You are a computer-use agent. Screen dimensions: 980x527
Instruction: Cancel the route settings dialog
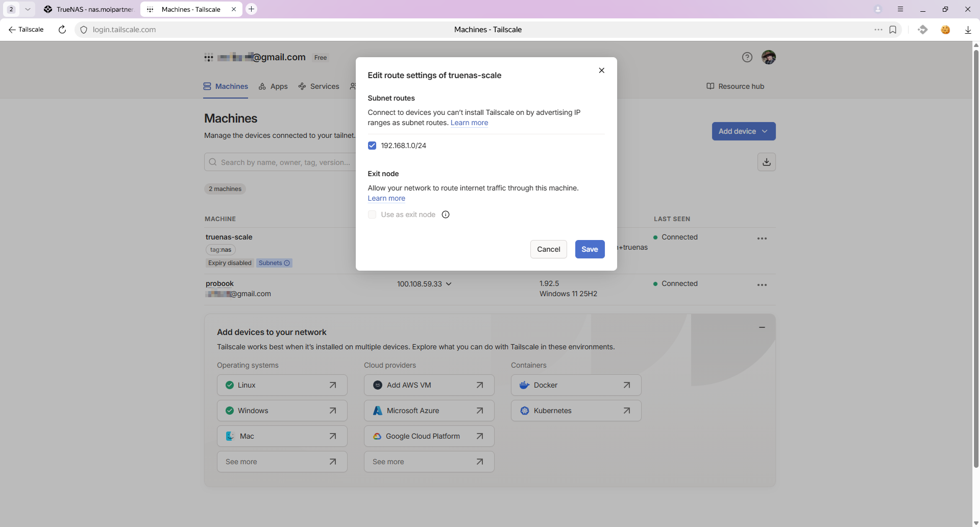pos(548,249)
